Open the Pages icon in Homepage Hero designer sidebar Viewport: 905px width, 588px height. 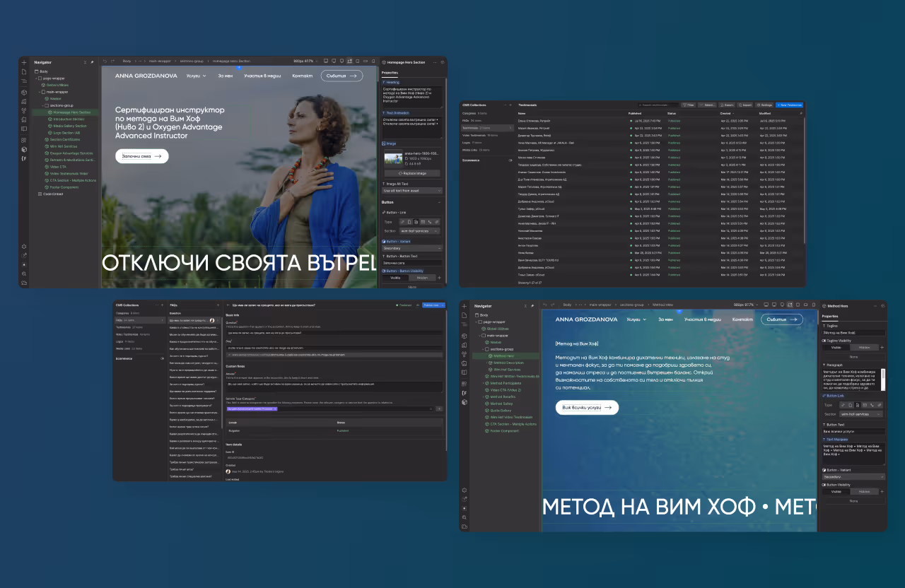[24, 72]
